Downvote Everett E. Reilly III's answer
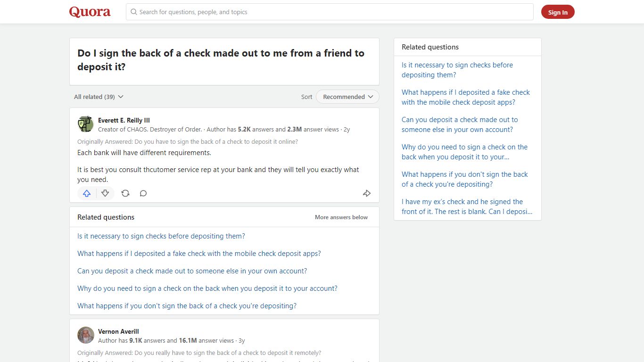The height and width of the screenshot is (362, 644). coord(105,193)
